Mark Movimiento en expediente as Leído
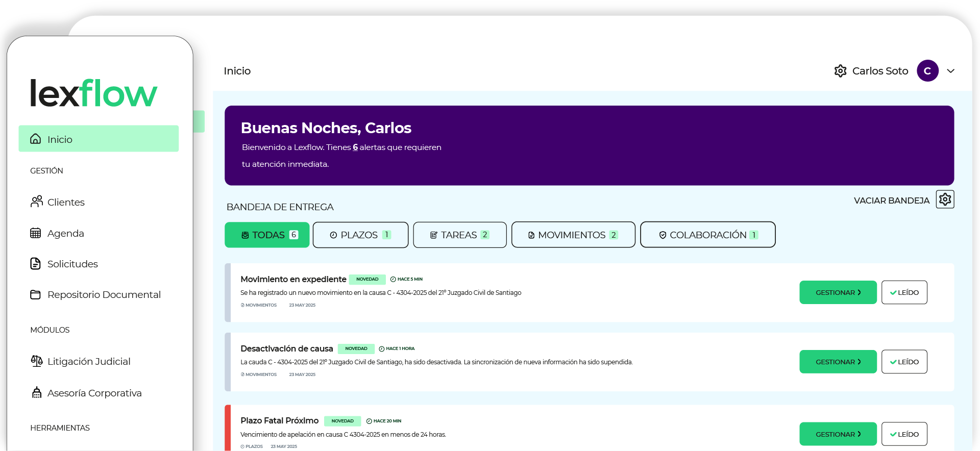The width and height of the screenshot is (980, 451). [904, 292]
